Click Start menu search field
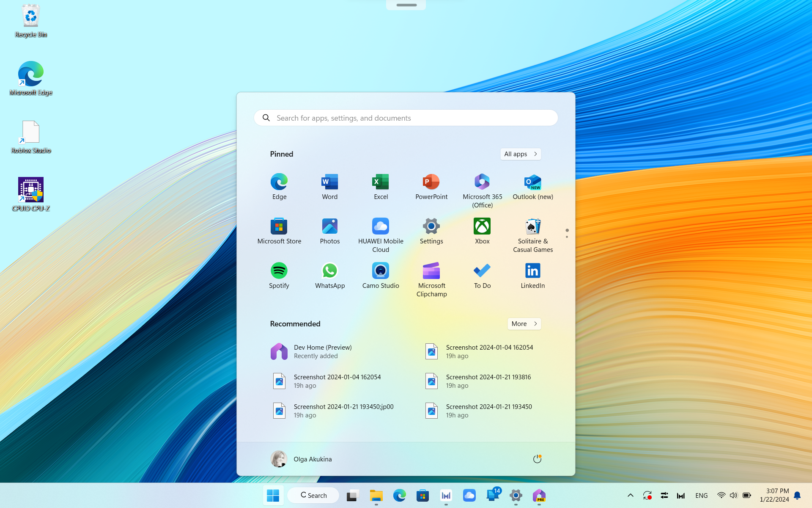The image size is (812, 508). (x=406, y=118)
